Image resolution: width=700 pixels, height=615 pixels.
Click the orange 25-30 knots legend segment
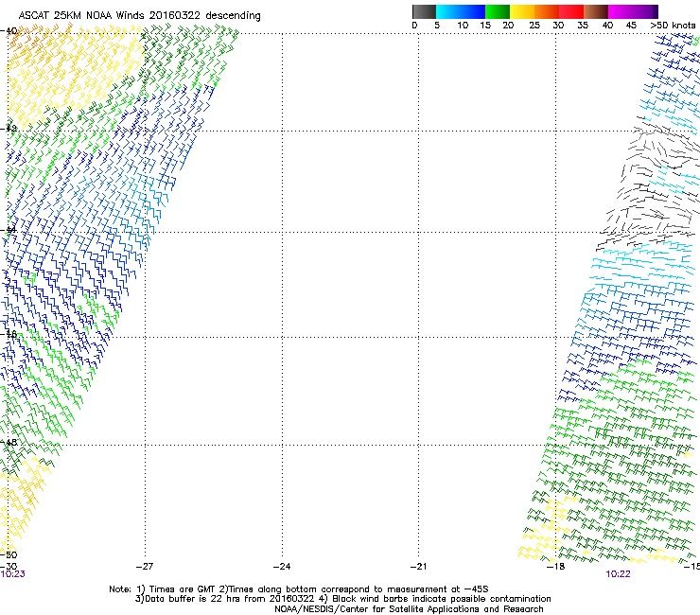[547, 11]
